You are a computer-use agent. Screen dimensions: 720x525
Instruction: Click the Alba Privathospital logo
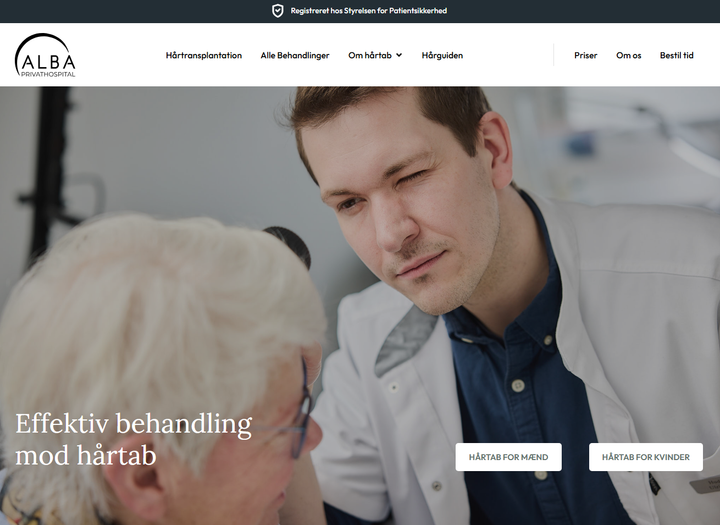coord(45,55)
